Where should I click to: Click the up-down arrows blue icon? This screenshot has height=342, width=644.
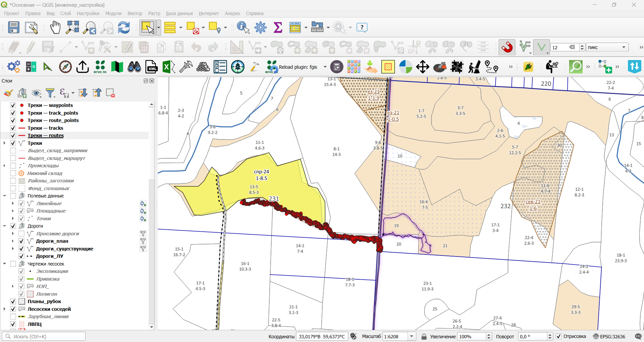[635, 67]
